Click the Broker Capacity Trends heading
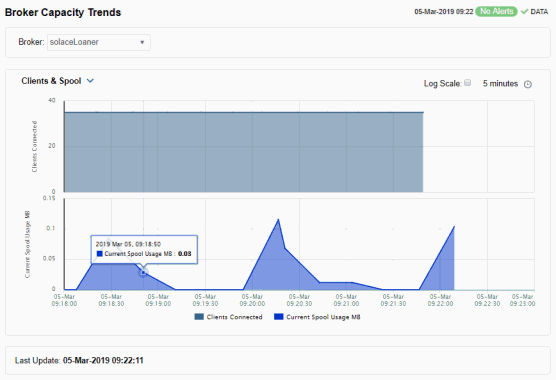 [63, 12]
